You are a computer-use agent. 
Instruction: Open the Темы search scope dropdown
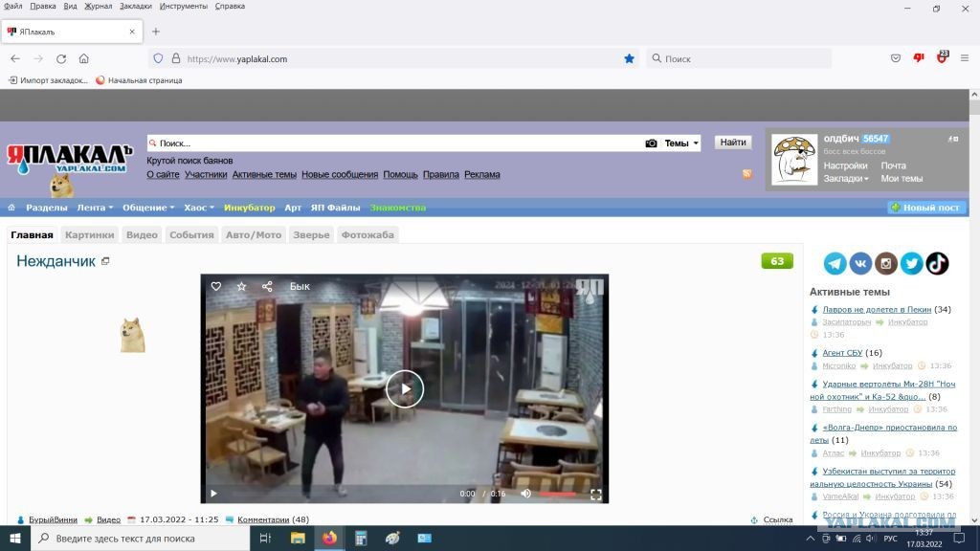(x=680, y=143)
